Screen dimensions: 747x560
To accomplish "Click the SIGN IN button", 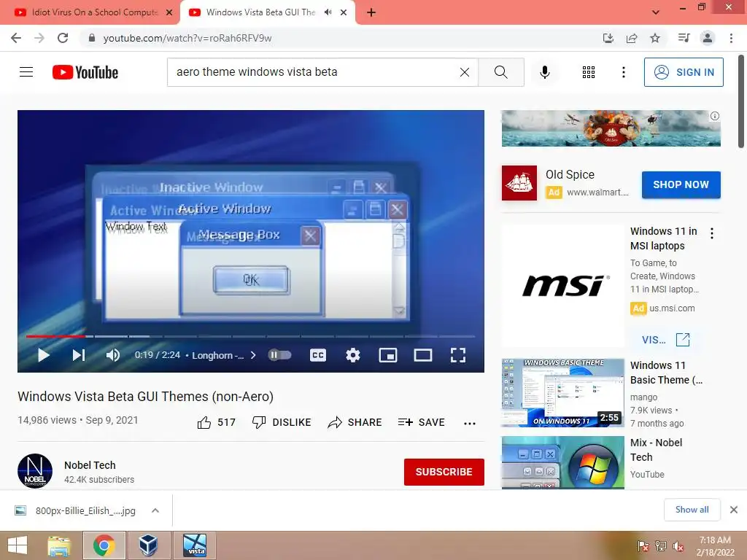I will coord(684,72).
